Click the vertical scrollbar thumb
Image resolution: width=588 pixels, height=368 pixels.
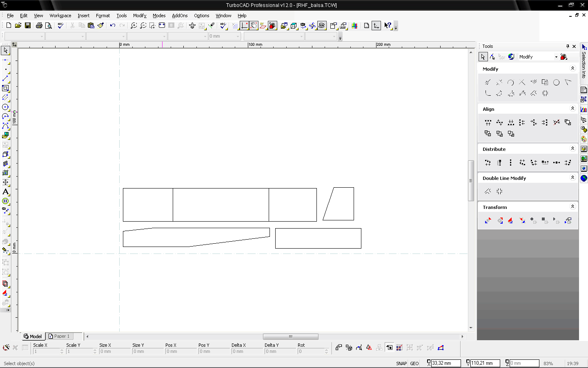coord(471,180)
